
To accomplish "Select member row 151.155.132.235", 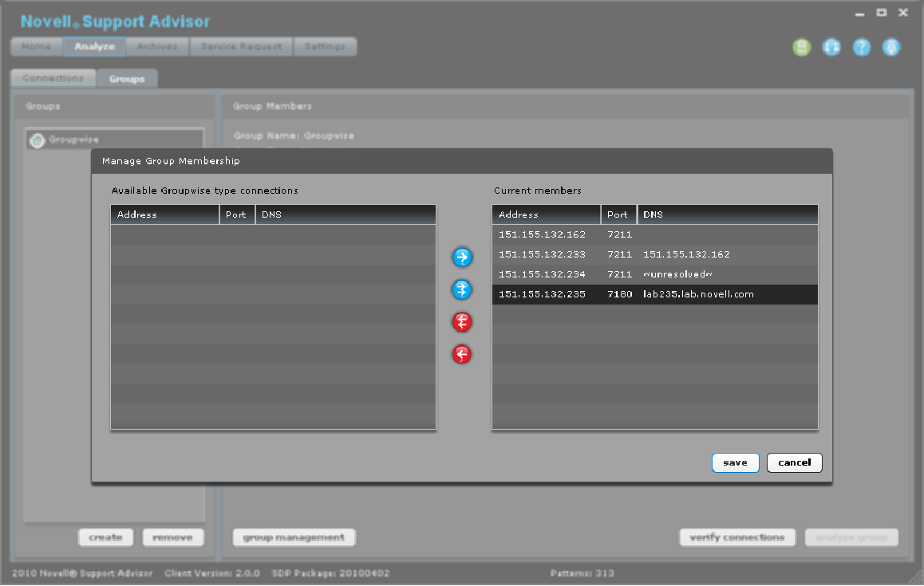I will [x=655, y=294].
